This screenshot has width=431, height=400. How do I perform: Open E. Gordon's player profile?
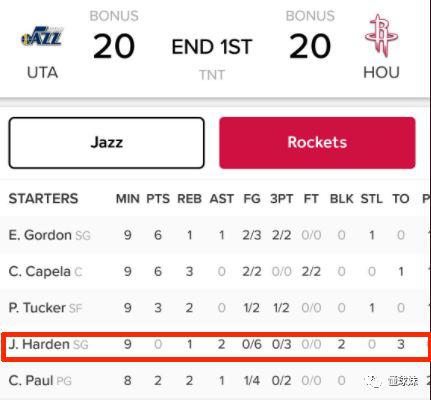pos(40,235)
